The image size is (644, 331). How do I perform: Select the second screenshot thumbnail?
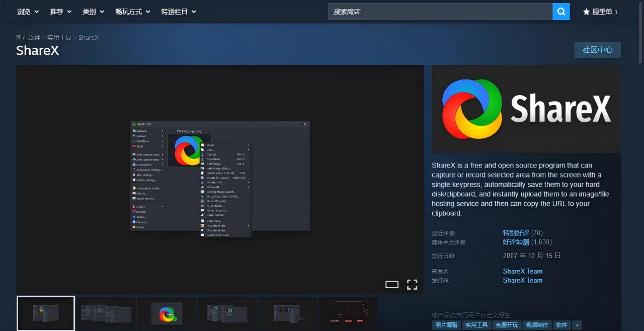(106, 314)
